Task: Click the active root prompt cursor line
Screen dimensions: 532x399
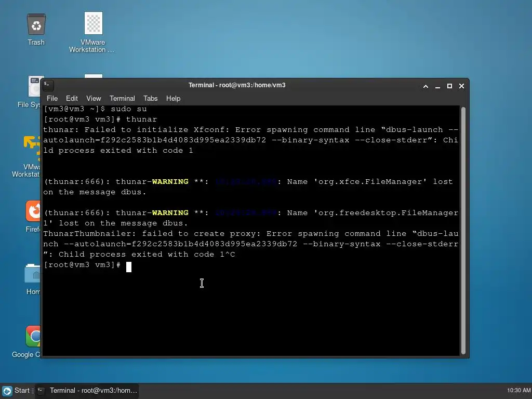Action: pos(87,265)
